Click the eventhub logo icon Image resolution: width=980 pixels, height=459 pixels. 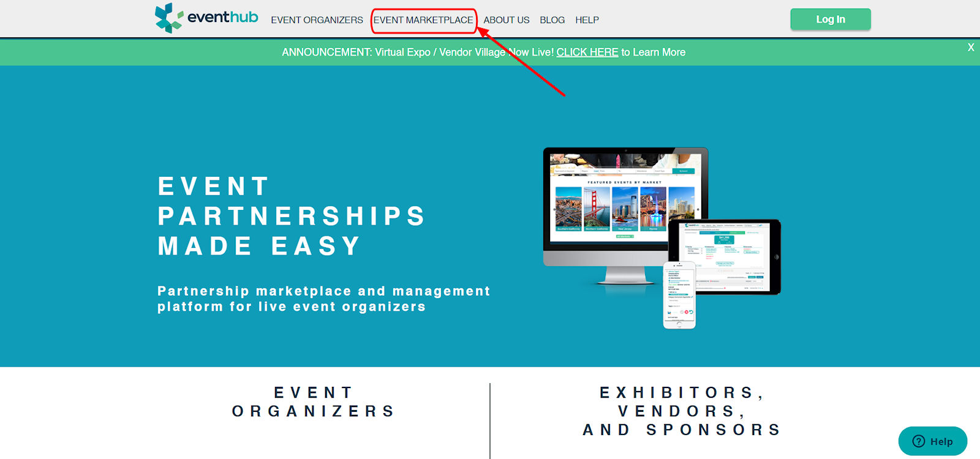point(168,18)
